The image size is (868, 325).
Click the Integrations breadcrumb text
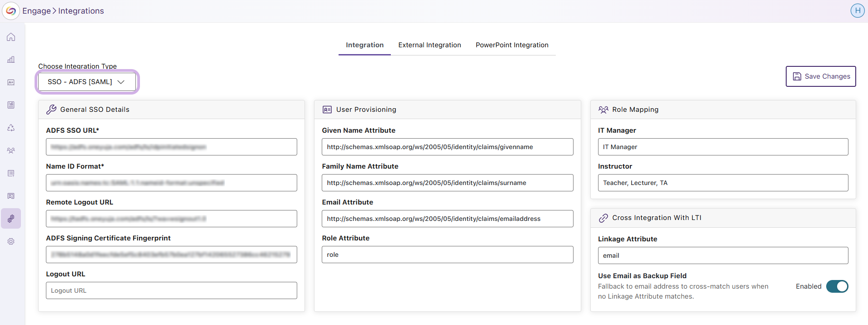81,11
